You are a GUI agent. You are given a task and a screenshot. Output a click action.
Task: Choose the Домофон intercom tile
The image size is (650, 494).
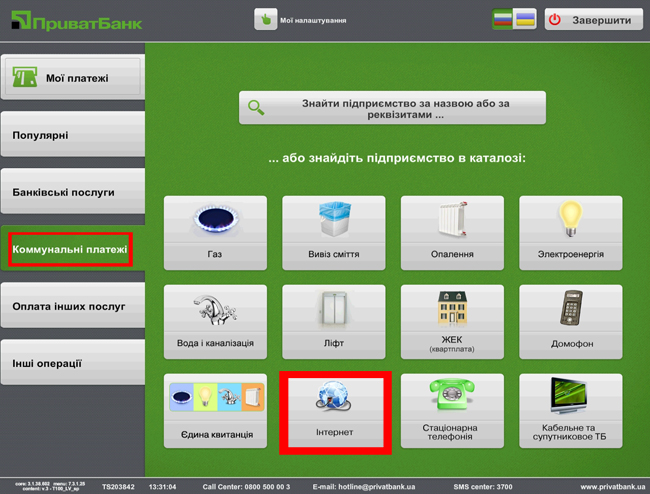pyautogui.click(x=570, y=322)
